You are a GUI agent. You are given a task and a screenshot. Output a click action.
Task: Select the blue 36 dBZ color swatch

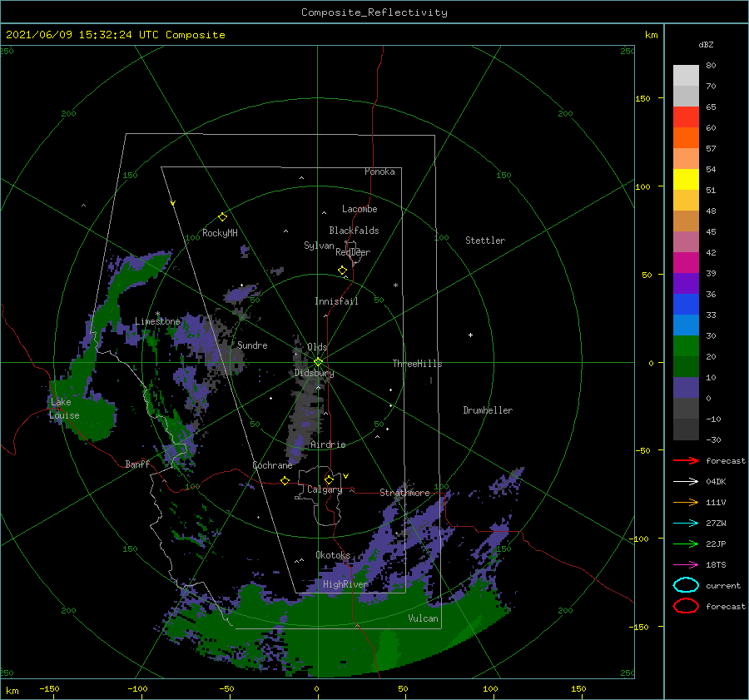point(686,304)
